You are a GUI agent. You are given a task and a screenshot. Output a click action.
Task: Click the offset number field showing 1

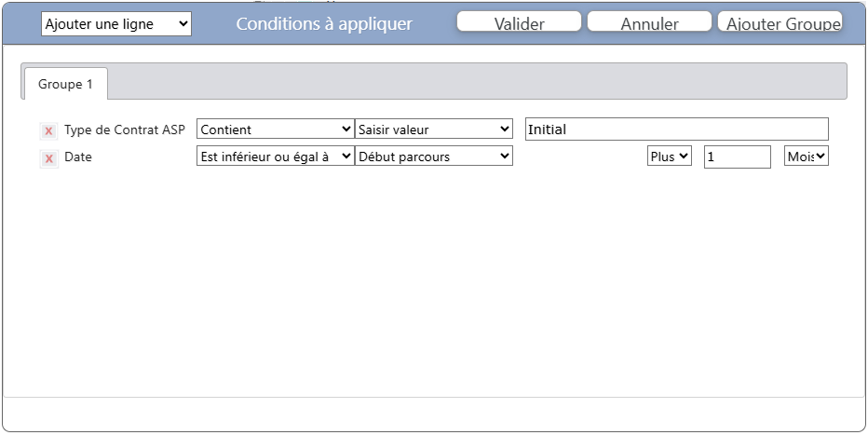coord(737,157)
